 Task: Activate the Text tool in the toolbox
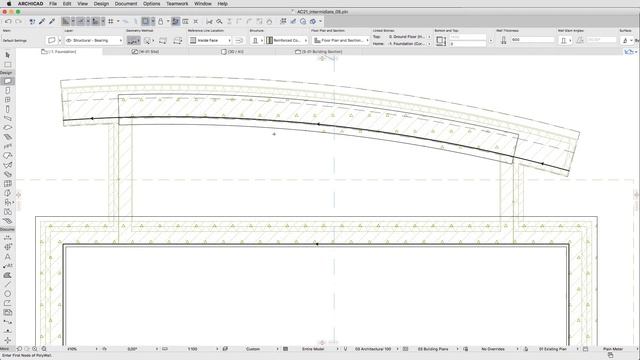click(7, 256)
